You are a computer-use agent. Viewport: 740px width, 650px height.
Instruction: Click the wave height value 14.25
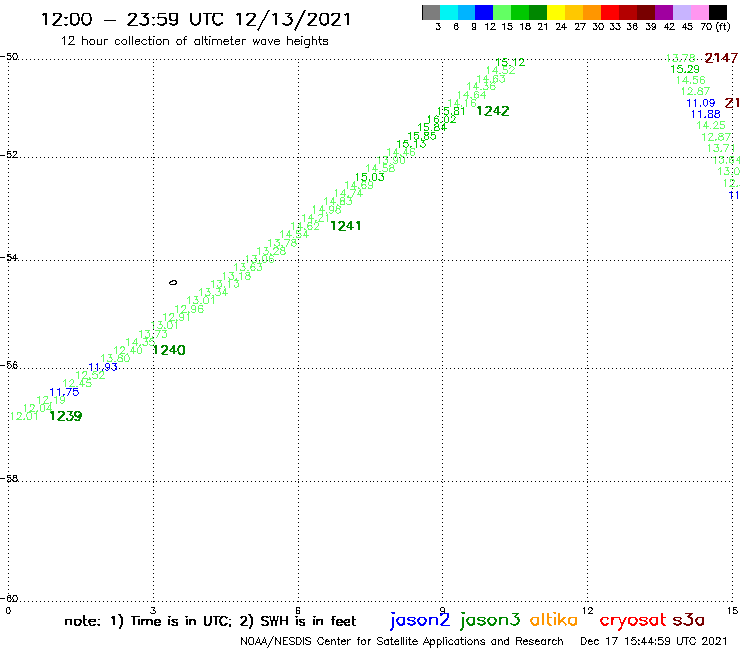[711, 126]
